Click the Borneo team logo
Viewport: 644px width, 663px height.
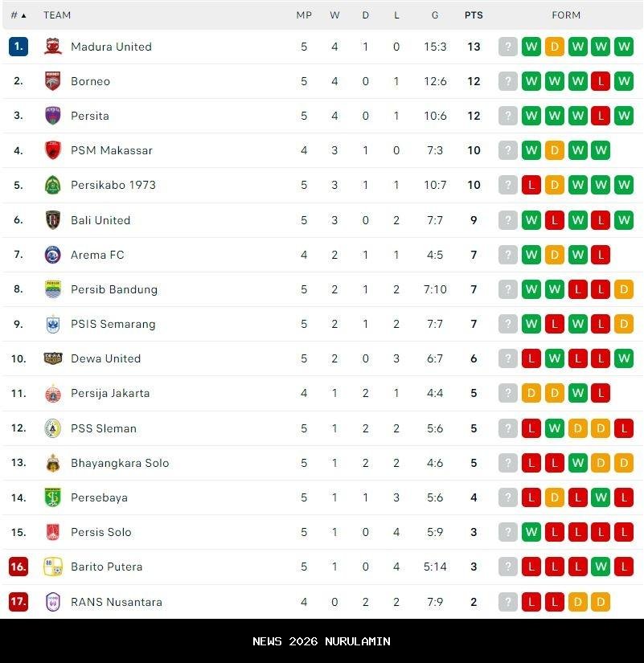pos(52,81)
